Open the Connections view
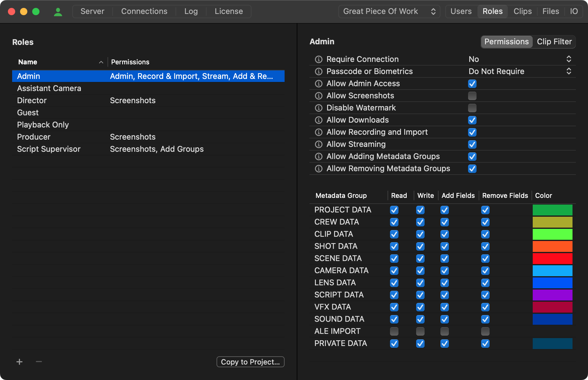 coord(144,11)
